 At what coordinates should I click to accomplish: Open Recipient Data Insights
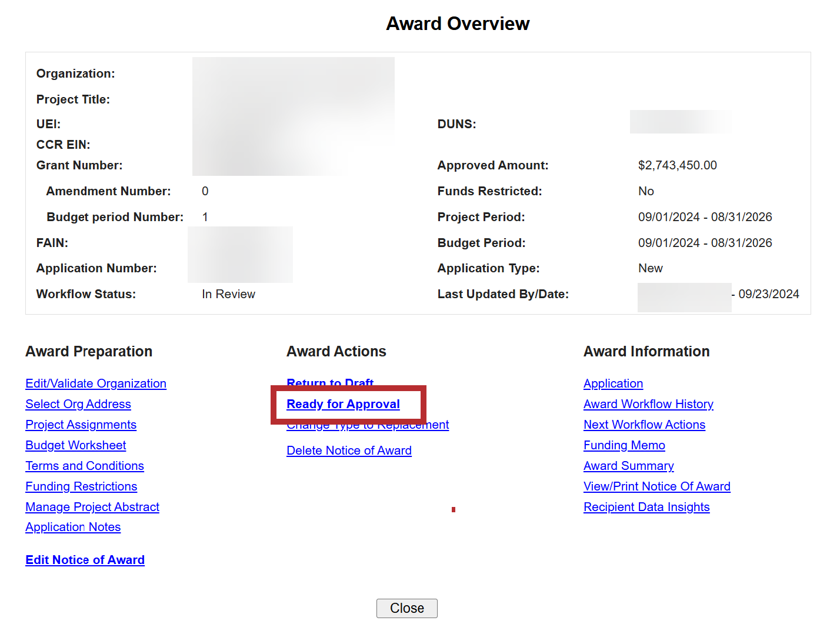(x=646, y=507)
